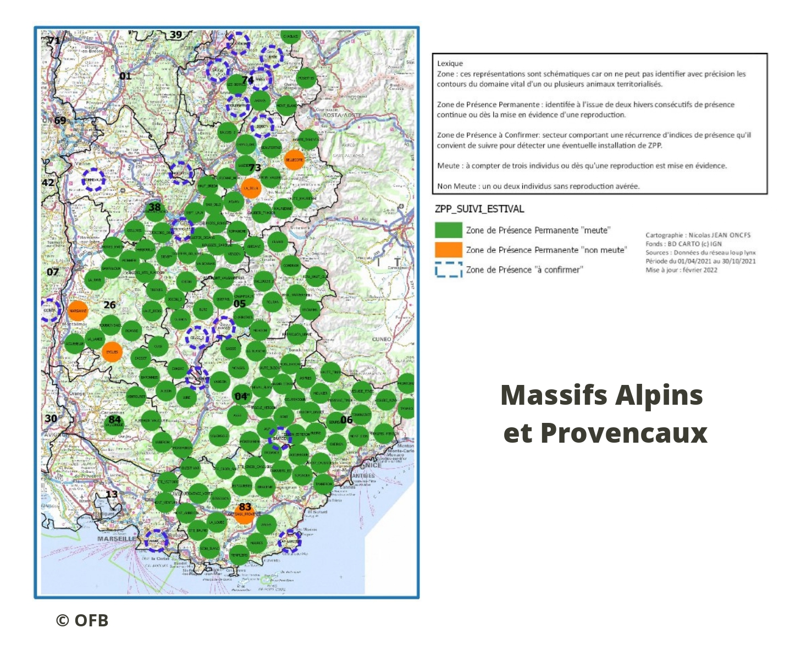Click the green LA_RAYE circle

click(x=95, y=280)
